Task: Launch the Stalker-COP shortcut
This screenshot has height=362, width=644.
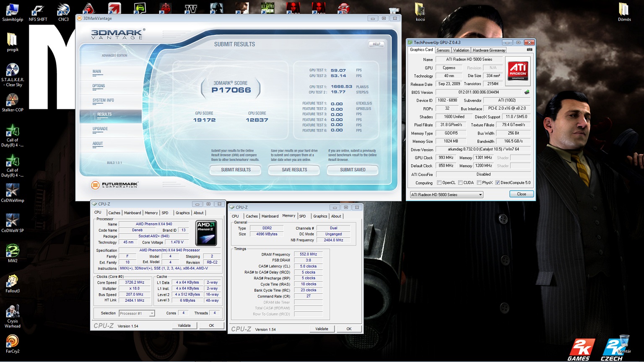Action: [x=12, y=102]
